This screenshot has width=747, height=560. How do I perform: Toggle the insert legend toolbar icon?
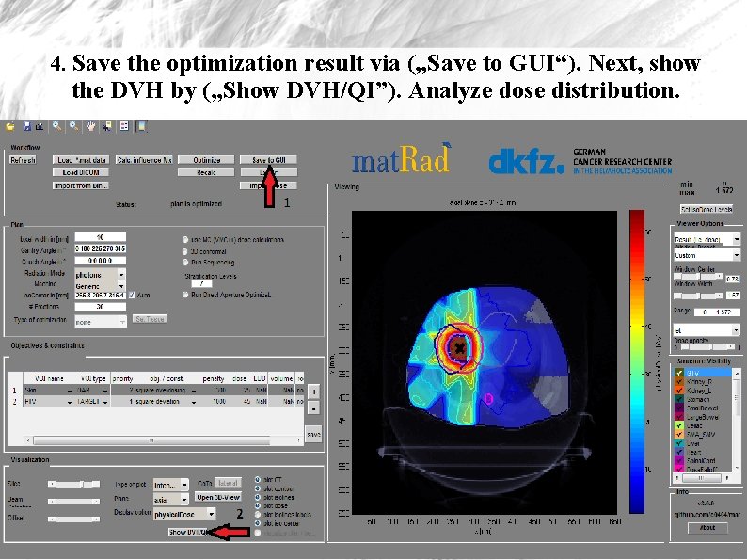pyautogui.click(x=124, y=126)
